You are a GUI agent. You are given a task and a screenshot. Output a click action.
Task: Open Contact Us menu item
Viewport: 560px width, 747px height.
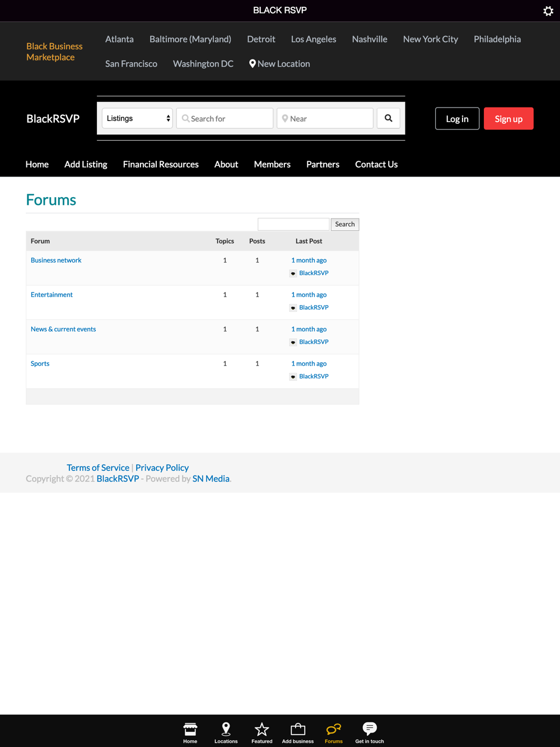coord(376,164)
